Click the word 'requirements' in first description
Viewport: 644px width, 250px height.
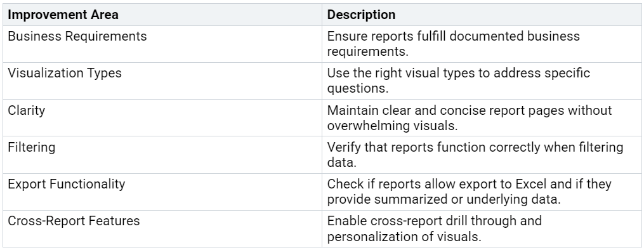367,52
